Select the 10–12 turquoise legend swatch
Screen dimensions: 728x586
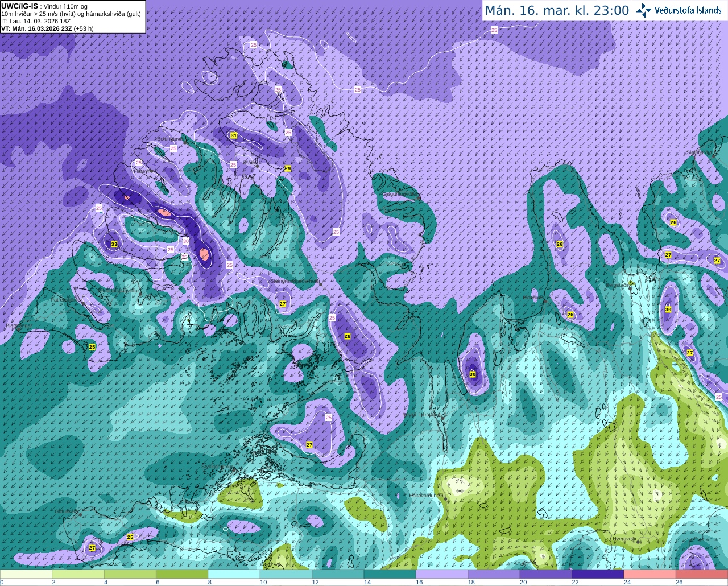pyautogui.click(x=286, y=574)
